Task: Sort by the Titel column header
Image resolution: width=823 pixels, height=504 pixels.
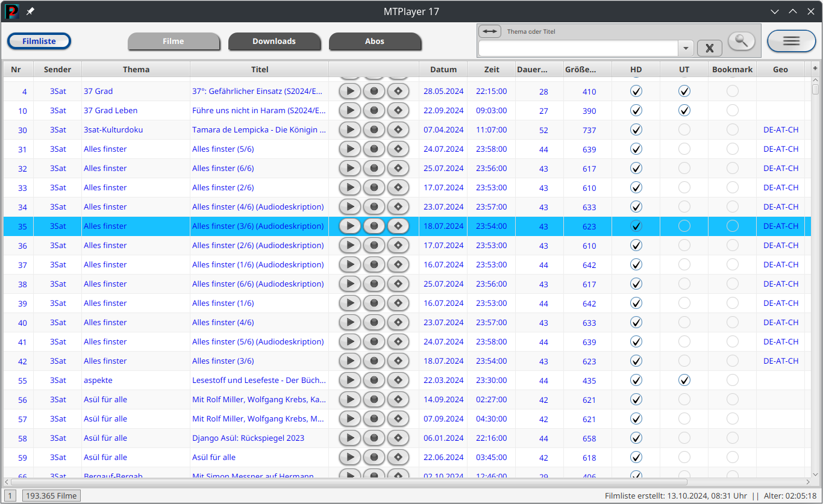Action: point(260,69)
